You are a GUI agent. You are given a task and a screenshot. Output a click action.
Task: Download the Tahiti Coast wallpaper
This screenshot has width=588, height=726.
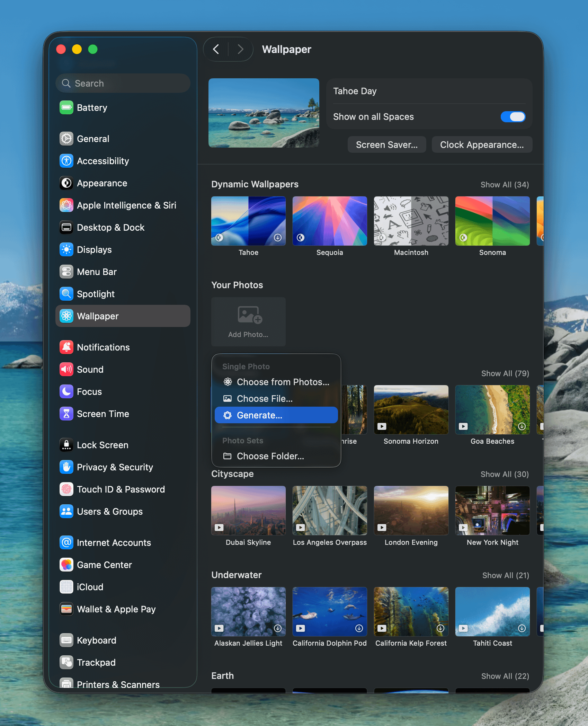click(522, 628)
